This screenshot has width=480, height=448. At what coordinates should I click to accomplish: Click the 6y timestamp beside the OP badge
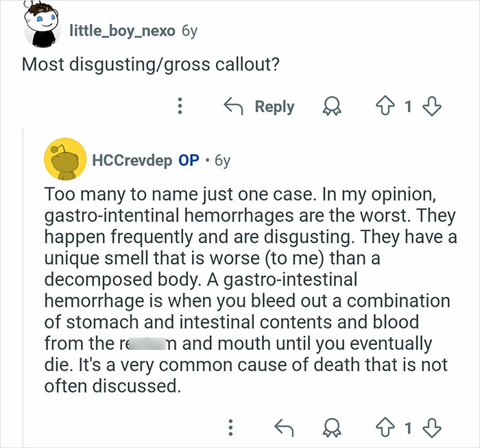[x=222, y=161]
